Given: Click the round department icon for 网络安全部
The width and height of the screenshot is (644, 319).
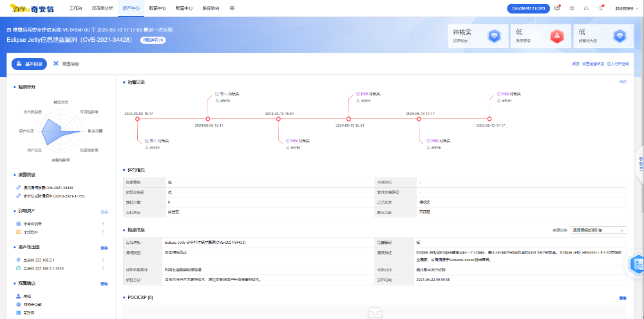Looking at the screenshot, I should [19, 304].
